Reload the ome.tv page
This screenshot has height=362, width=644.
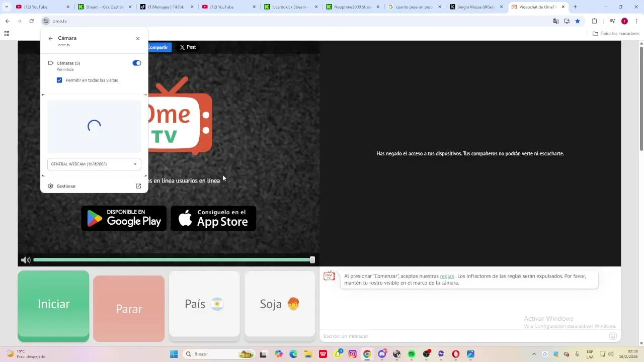[31, 21]
